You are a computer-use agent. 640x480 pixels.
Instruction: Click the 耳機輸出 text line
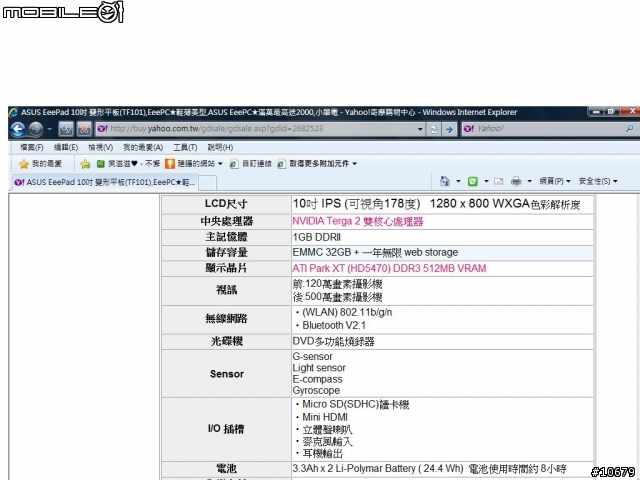[x=322, y=453]
